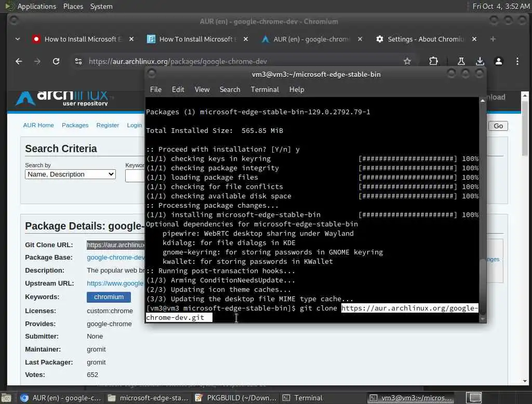Click AUR Home link
This screenshot has height=404, width=532.
click(38, 125)
